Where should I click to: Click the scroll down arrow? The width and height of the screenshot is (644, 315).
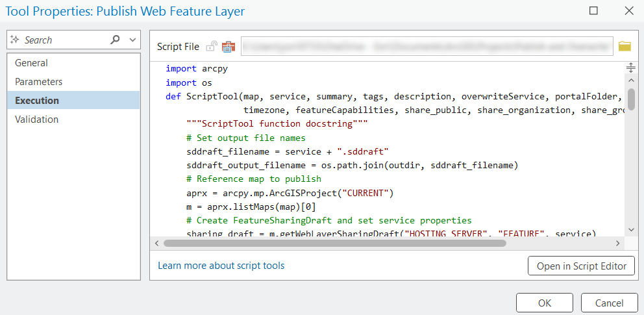(x=630, y=229)
